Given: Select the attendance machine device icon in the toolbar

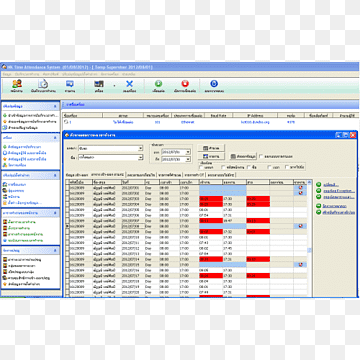Looking at the screenshot, I should [99, 84].
